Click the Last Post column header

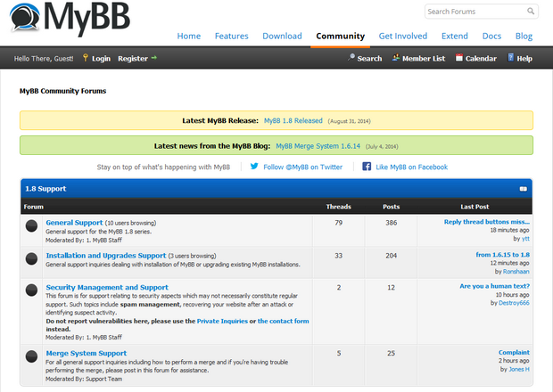click(x=475, y=207)
